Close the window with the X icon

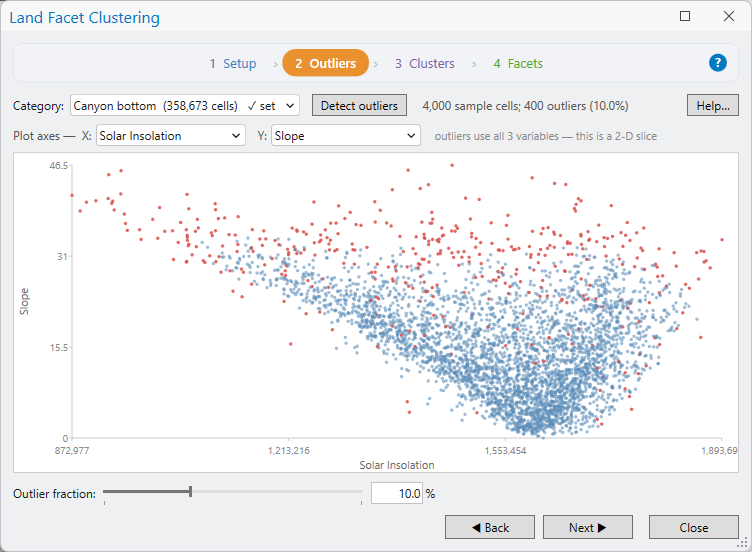point(728,16)
